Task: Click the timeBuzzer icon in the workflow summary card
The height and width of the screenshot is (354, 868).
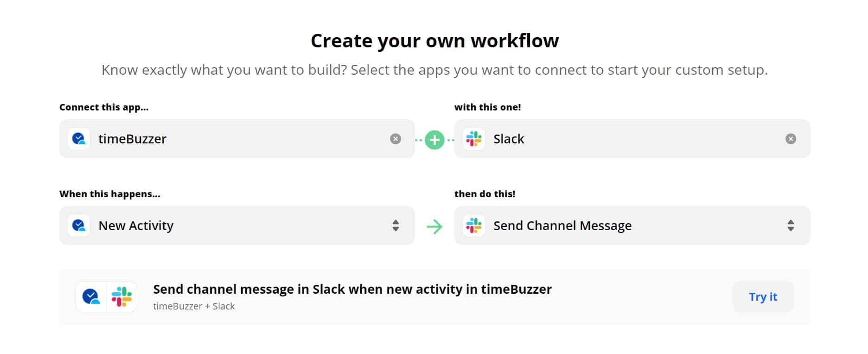Action: pos(91,296)
